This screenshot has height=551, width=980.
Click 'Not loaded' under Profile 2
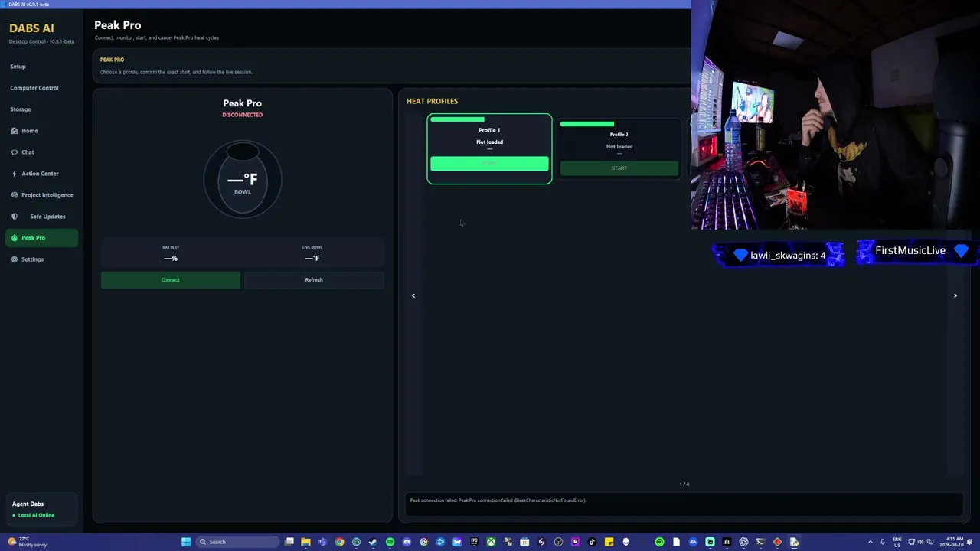click(x=619, y=147)
